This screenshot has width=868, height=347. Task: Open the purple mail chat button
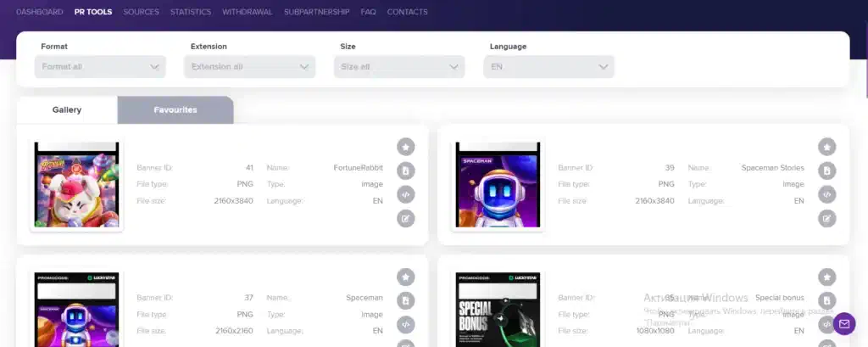[844, 324]
